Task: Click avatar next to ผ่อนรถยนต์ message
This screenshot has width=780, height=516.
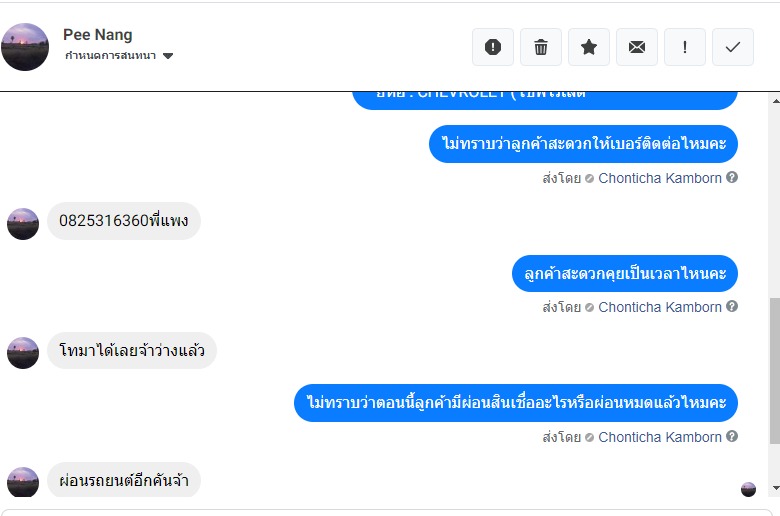Action: tap(23, 482)
